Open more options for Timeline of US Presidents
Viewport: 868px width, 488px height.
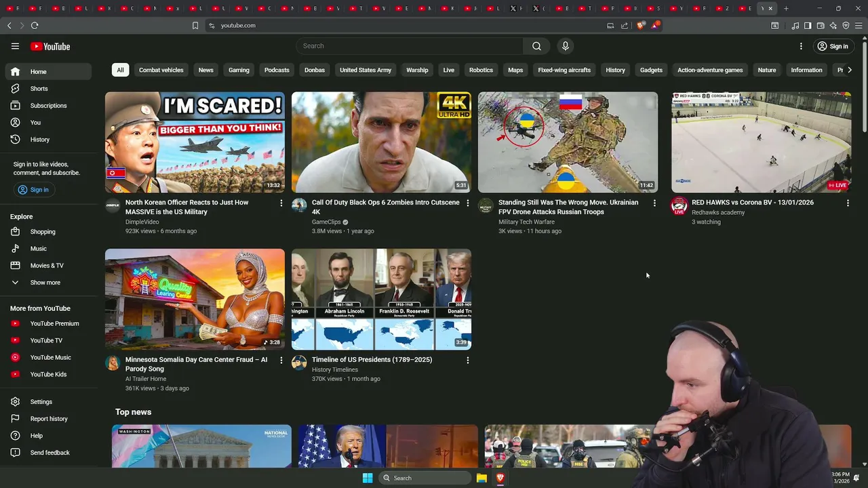[467, 360]
